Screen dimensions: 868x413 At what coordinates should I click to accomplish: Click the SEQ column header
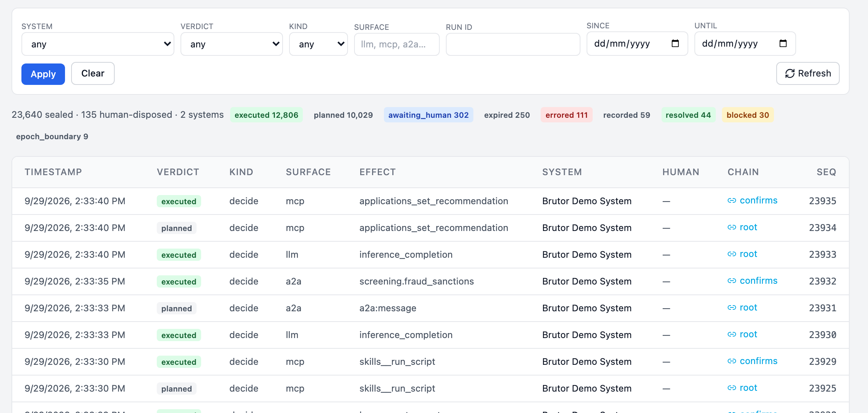coord(826,172)
